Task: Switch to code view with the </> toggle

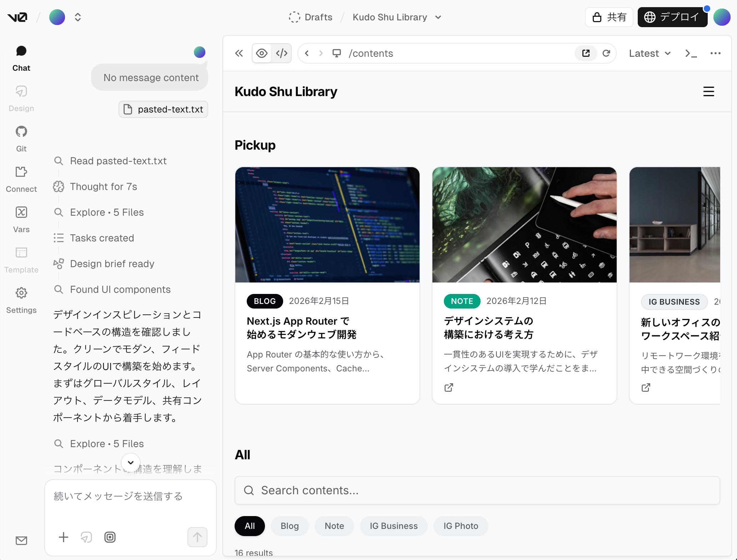Action: (x=282, y=53)
